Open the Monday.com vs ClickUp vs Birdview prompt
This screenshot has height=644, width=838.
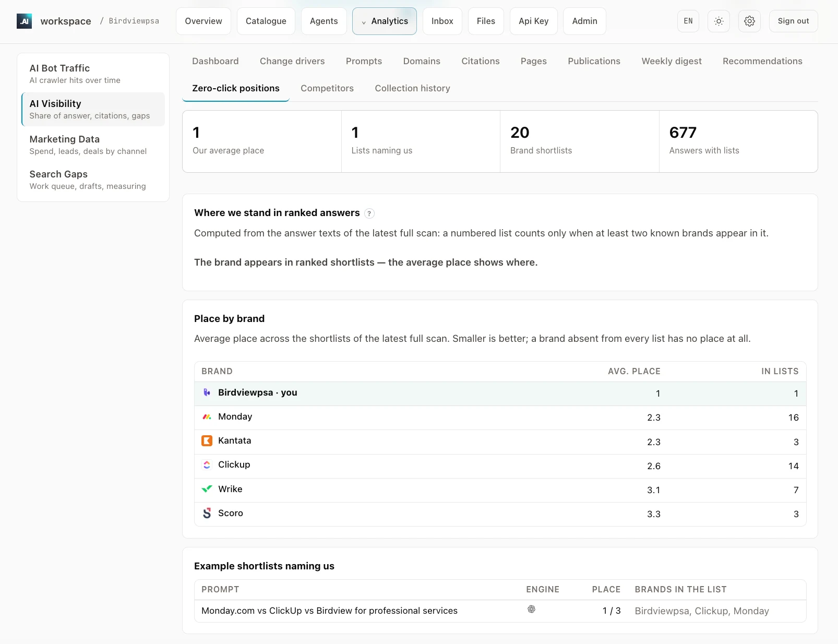(330, 611)
